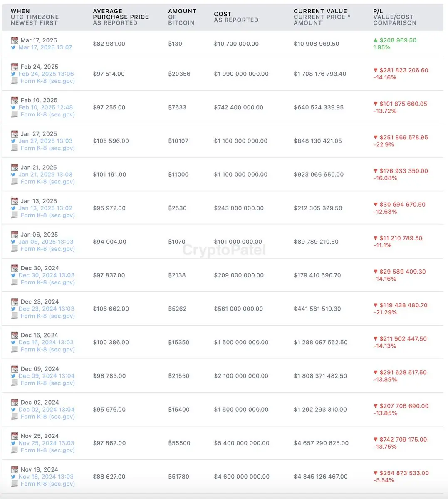Click the calendar icon beside Dec 30, 2024

[15, 268]
